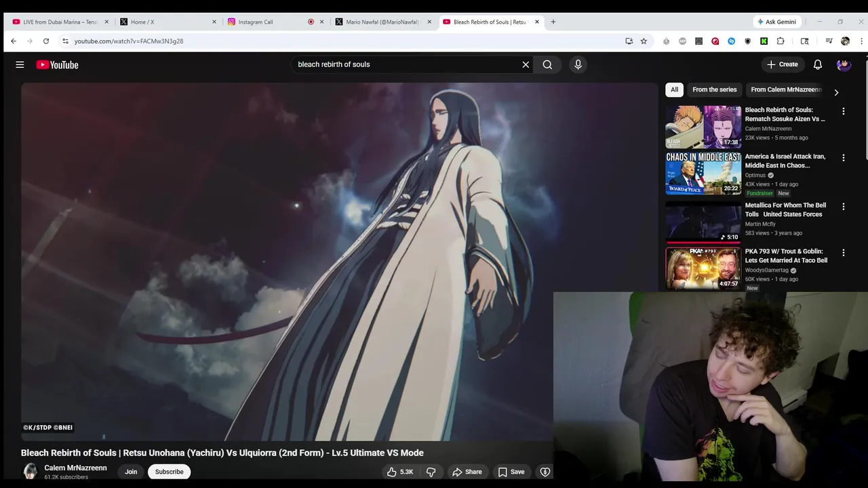
Task: Open the red circular extension icon
Action: pos(715,41)
